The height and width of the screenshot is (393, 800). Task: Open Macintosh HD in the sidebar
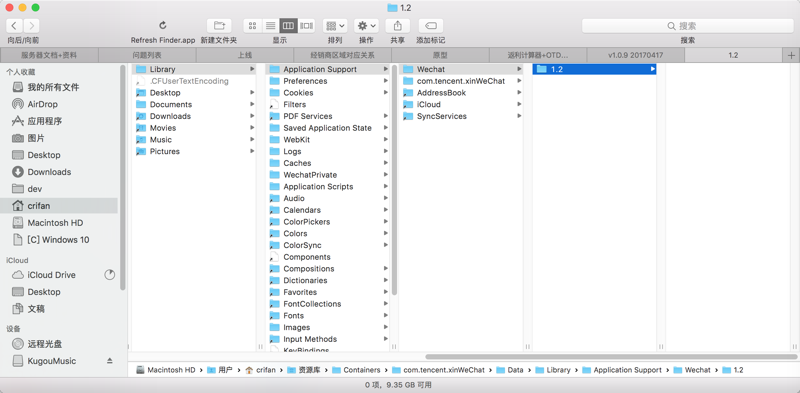55,223
